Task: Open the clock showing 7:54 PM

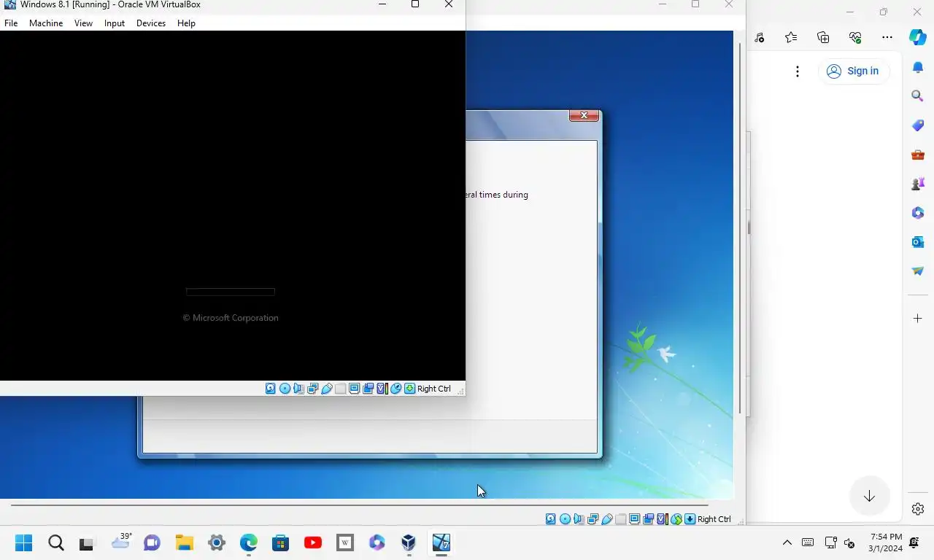Action: pyautogui.click(x=885, y=542)
